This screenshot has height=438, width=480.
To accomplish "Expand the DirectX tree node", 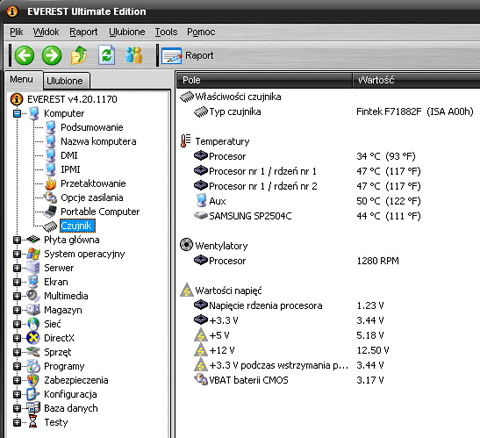I will 17,338.
